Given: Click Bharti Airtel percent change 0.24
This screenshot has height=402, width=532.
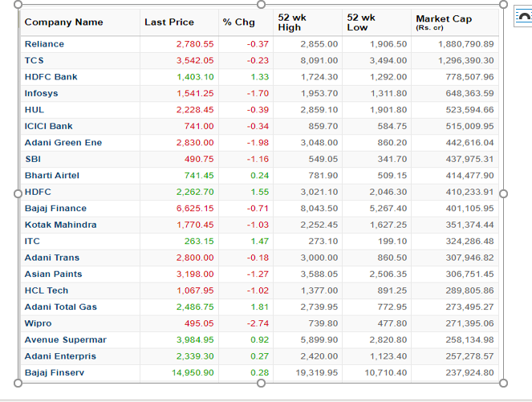Looking at the screenshot, I should 259,176.
